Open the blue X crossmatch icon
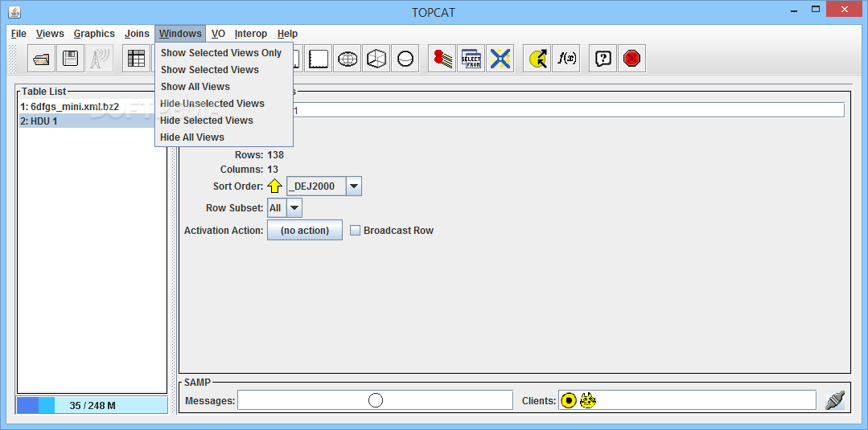The width and height of the screenshot is (868, 430). tap(500, 58)
